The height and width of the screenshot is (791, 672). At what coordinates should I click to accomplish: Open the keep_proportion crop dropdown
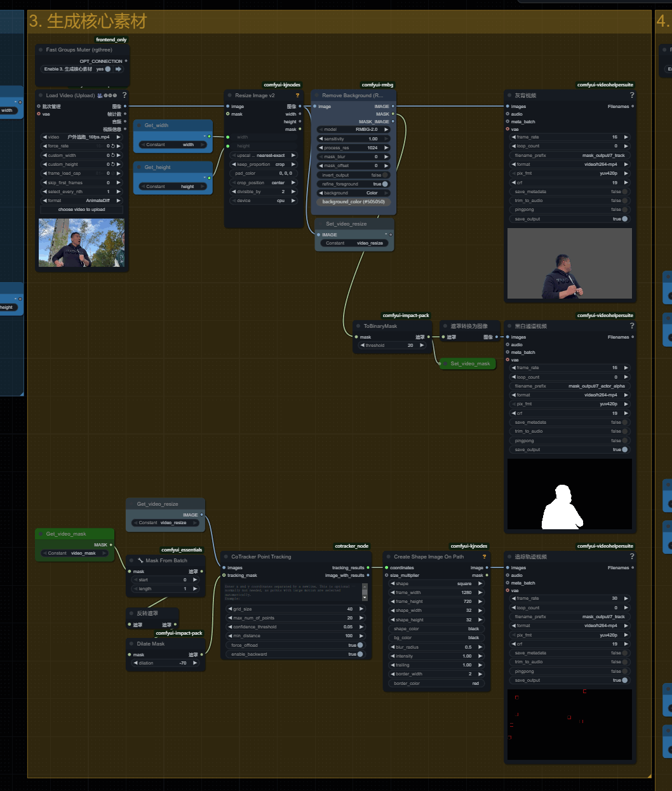(x=264, y=165)
